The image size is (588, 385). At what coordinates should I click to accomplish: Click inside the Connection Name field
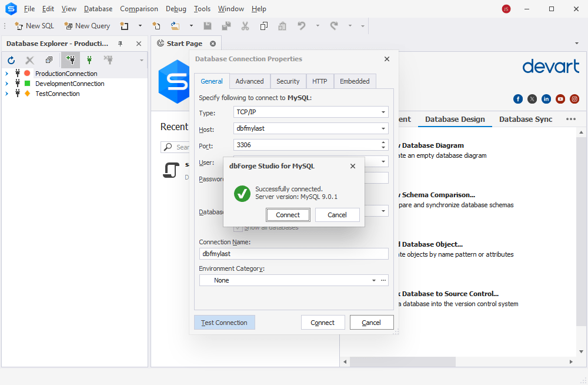pyautogui.click(x=294, y=253)
